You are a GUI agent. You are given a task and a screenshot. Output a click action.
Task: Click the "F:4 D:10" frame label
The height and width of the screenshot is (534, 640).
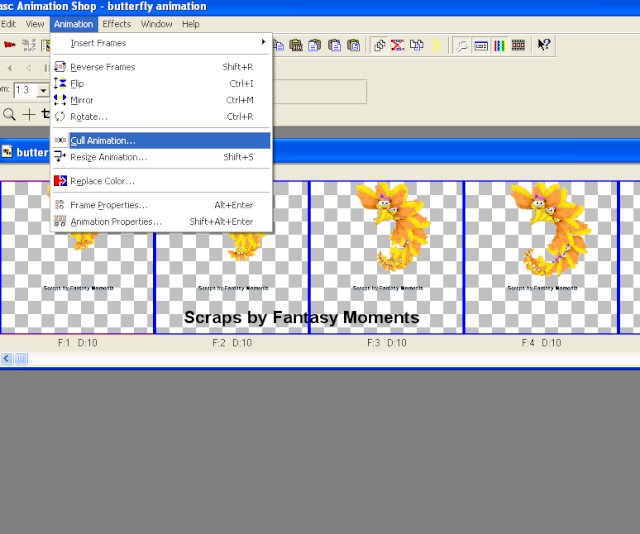pyautogui.click(x=541, y=343)
